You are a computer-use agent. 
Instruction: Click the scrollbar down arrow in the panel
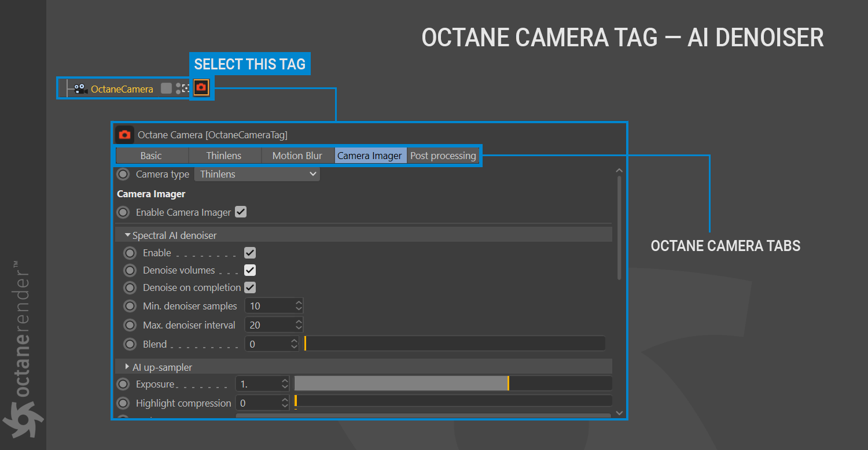pos(619,413)
